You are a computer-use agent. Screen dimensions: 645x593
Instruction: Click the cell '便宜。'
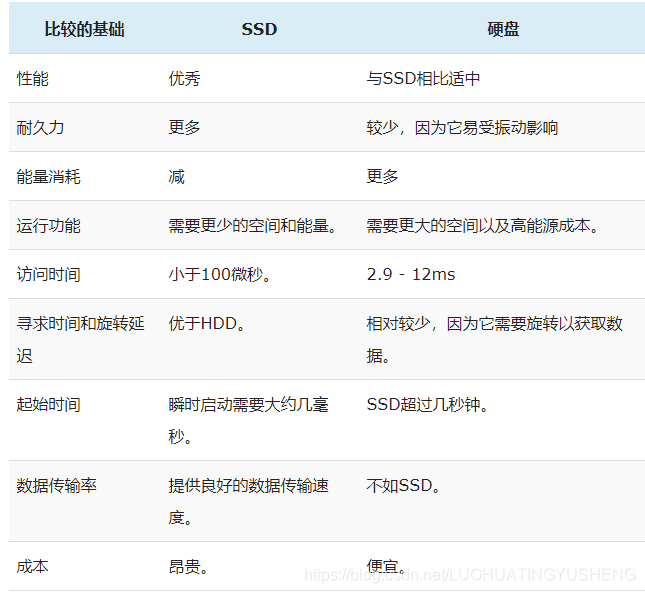pyautogui.click(x=386, y=566)
